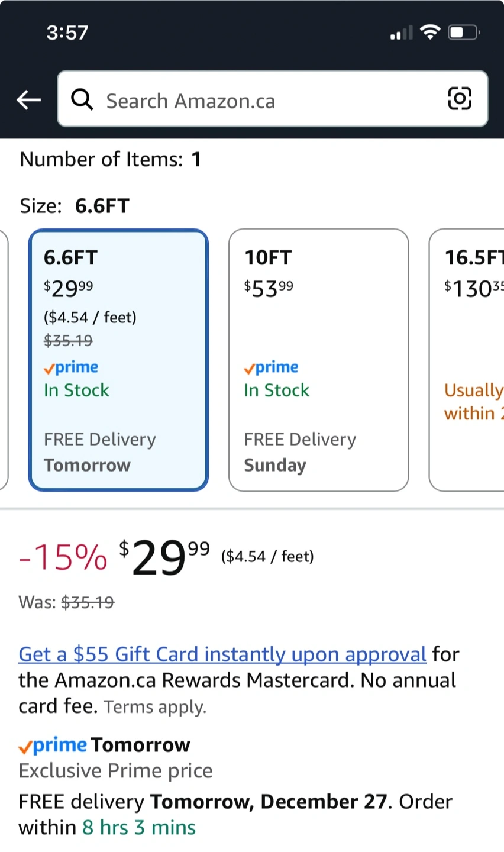This screenshot has height=852, width=504.
Task: Tap the Prime logo beside Tomorrow delivery
Action: point(53,745)
